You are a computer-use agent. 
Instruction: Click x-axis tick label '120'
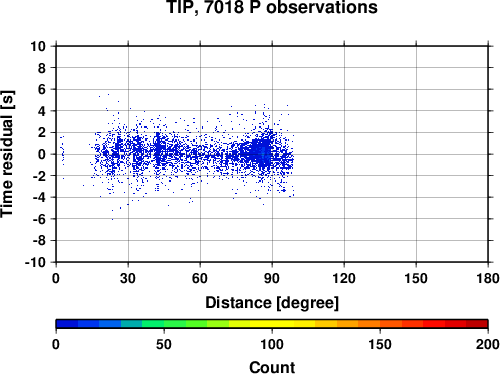point(344,278)
